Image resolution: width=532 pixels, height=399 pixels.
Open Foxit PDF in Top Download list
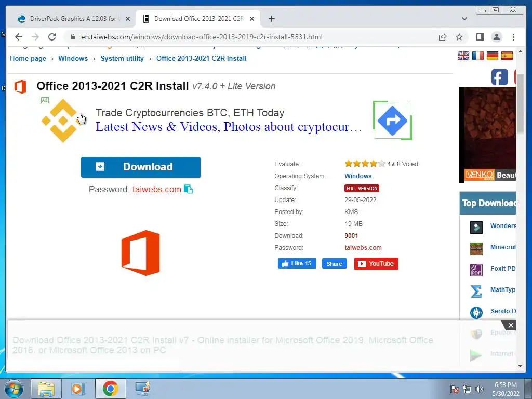tap(503, 269)
